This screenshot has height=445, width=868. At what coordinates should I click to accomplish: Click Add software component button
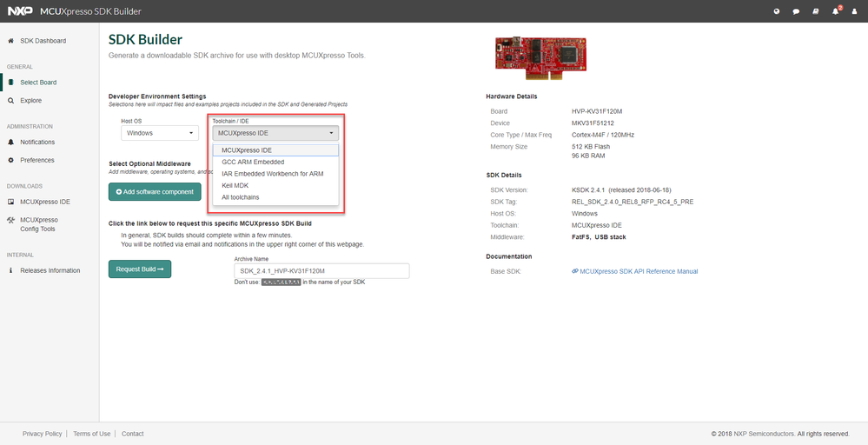[x=155, y=192]
